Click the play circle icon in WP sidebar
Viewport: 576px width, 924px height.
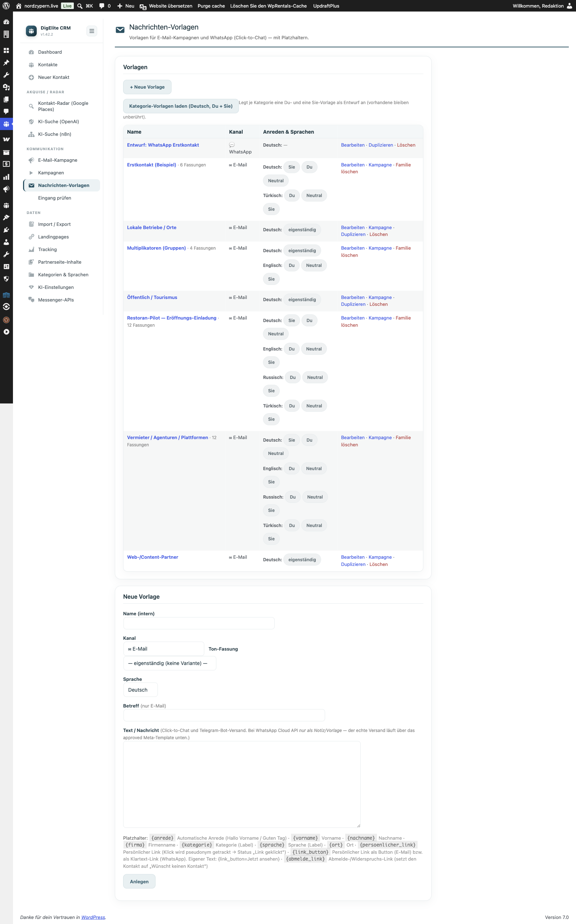pos(6,332)
